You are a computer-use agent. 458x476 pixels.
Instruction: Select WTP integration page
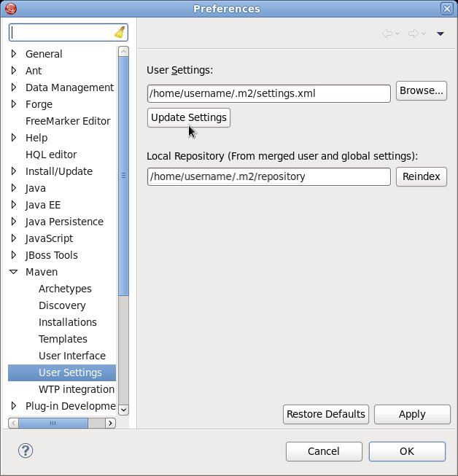click(76, 389)
